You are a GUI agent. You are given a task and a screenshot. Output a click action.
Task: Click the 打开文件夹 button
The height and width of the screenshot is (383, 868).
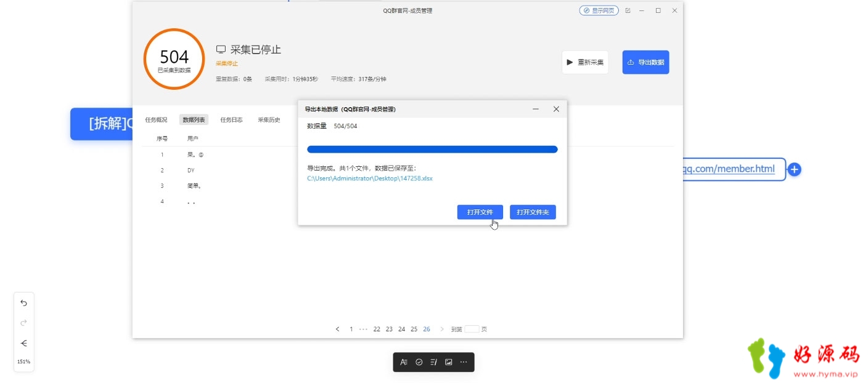click(533, 212)
